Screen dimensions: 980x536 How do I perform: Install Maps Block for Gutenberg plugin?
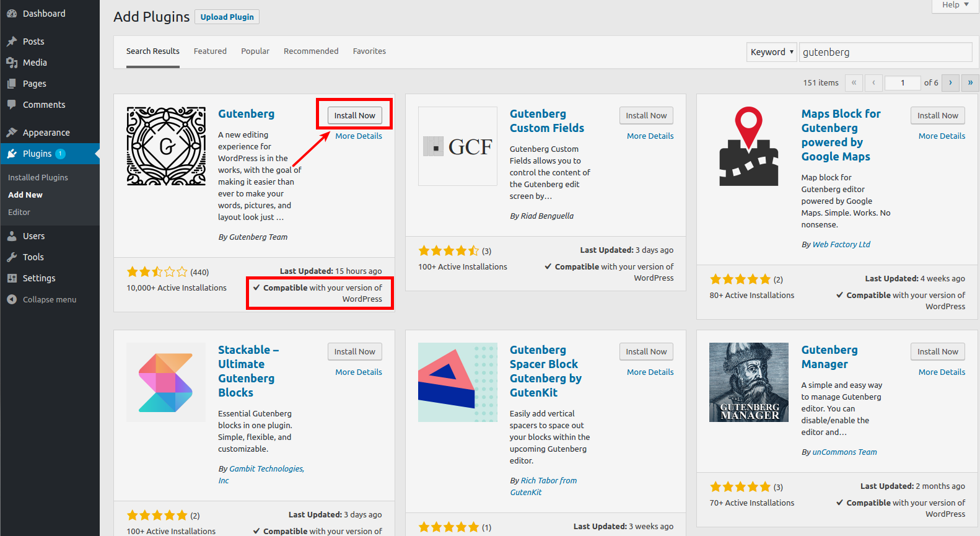coord(938,115)
